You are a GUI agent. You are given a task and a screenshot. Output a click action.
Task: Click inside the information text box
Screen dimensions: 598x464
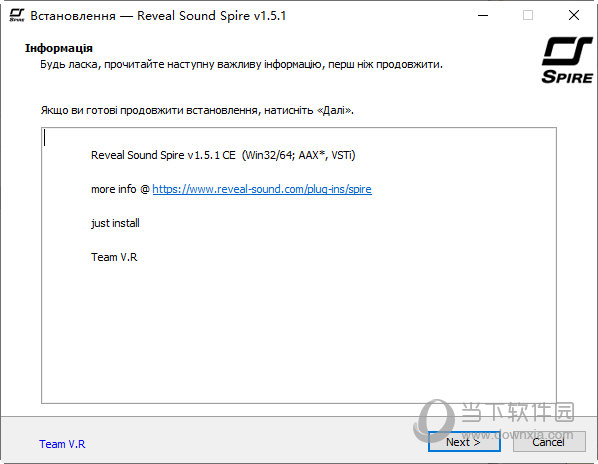pos(299,265)
